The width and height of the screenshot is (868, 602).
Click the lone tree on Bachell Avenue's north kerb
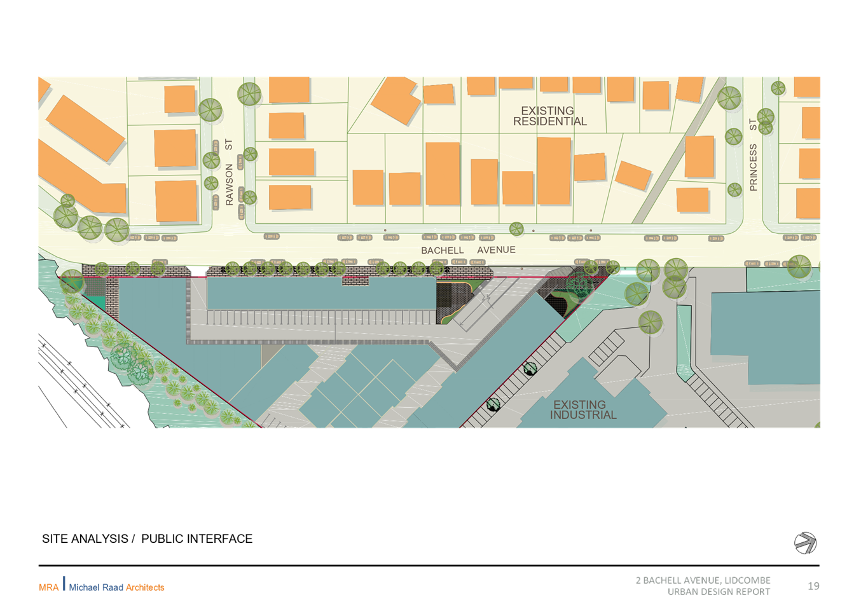[516, 229]
